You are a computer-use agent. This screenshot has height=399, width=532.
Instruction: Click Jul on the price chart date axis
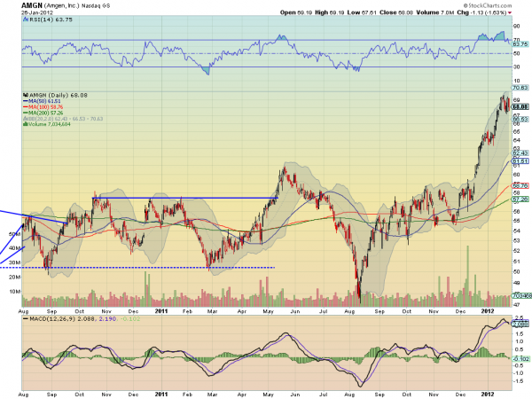(324, 311)
